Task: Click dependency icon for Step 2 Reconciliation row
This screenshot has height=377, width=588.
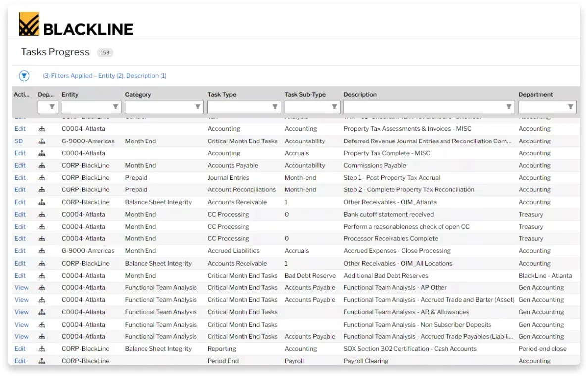Action: 42,189
